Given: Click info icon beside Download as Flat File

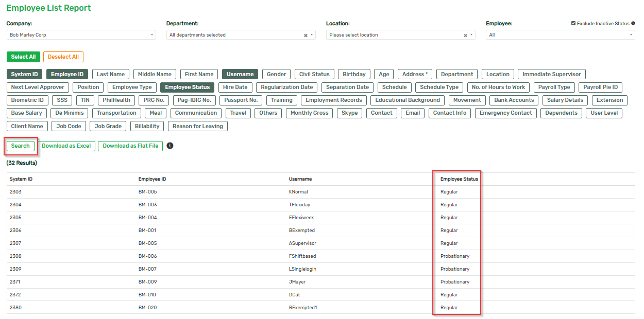Looking at the screenshot, I should (x=170, y=146).
